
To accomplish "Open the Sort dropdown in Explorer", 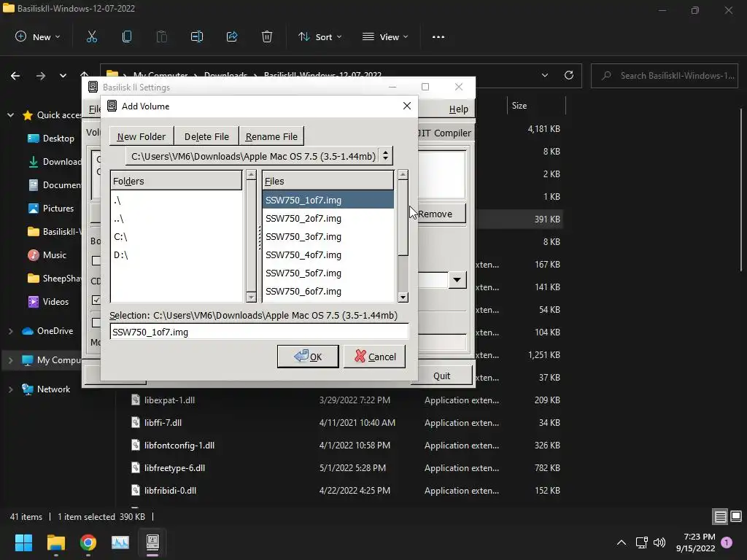I will [320, 36].
